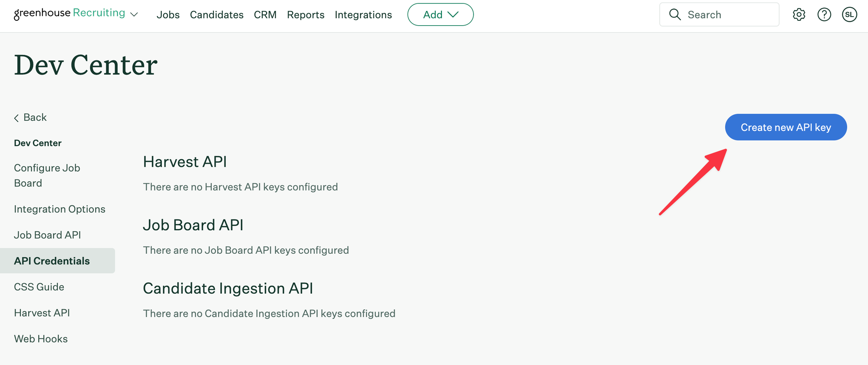Image resolution: width=868 pixels, height=365 pixels.
Task: Select Job Board API sidebar link
Action: coord(47,235)
